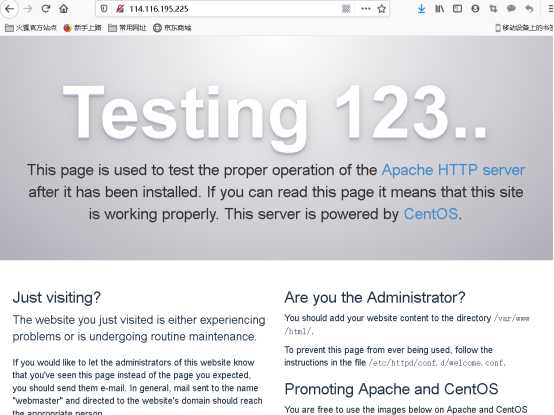This screenshot has height=415, width=554.
Task: Click the 'Are you the Administrator?' heading
Action: [x=375, y=297]
